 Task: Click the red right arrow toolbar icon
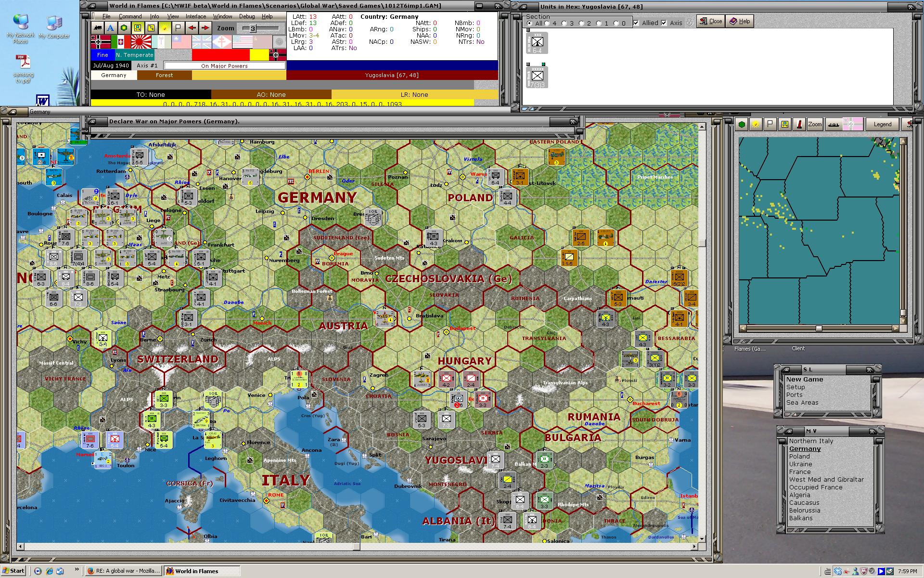(x=205, y=28)
